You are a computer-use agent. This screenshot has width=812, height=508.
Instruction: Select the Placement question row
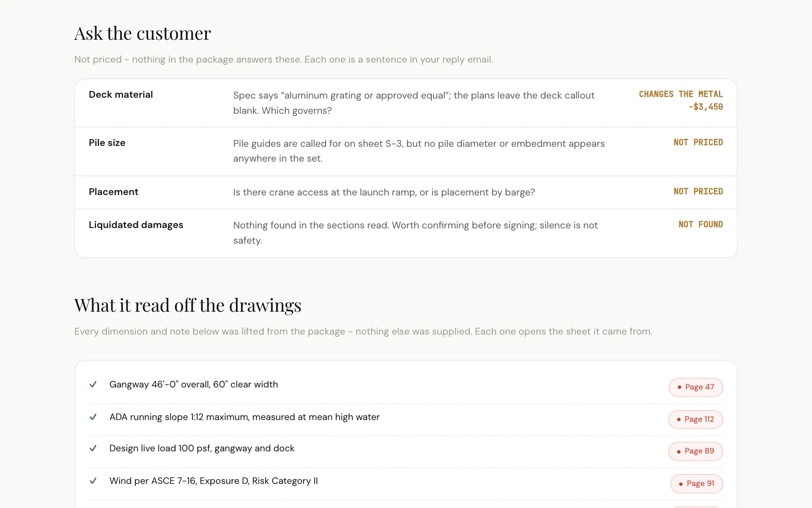406,192
